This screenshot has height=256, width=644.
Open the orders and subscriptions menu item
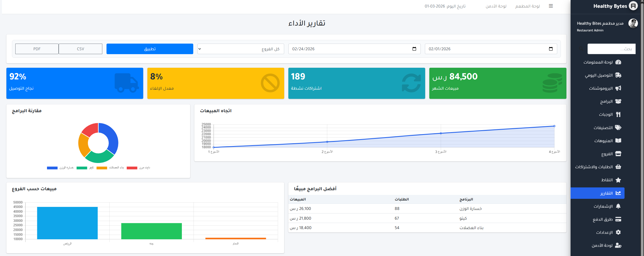597,167
